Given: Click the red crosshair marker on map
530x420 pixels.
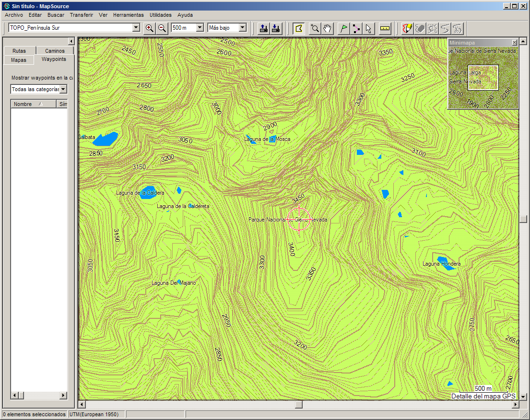Looking at the screenshot, I should pos(299,219).
